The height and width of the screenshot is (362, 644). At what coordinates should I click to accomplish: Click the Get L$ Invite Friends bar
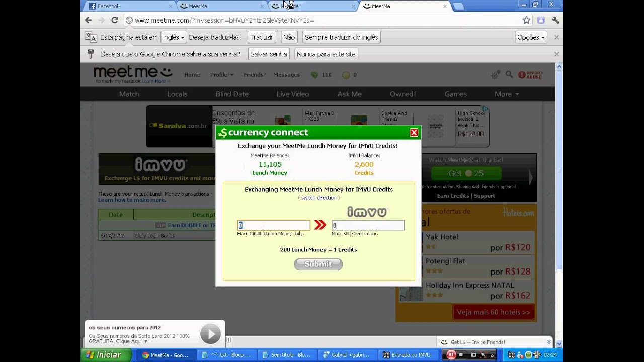point(496,342)
